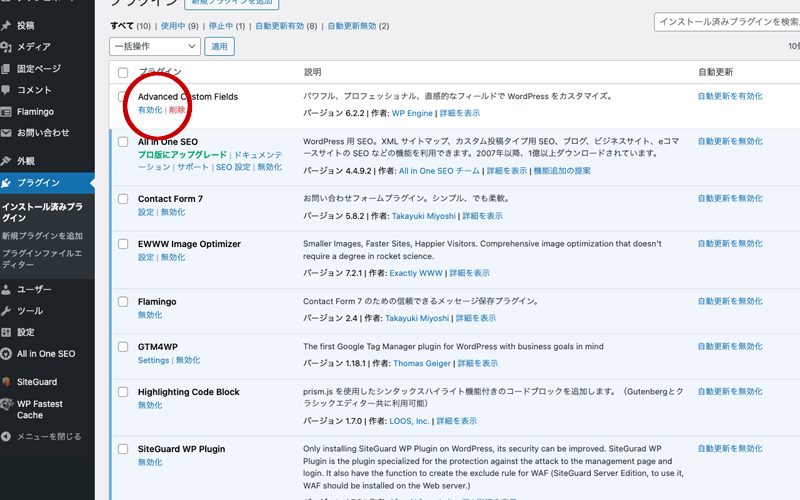Open SEO 設定 link for All in One SEO

233,167
